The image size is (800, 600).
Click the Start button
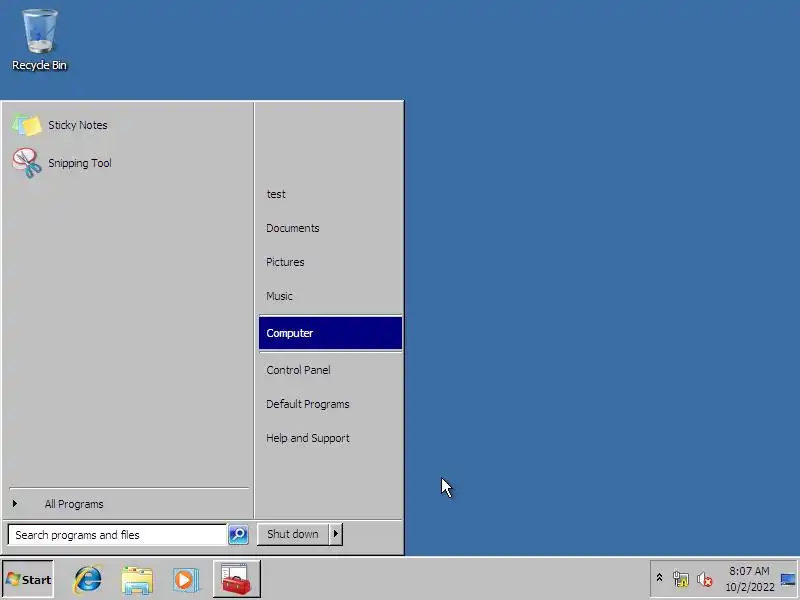[28, 579]
